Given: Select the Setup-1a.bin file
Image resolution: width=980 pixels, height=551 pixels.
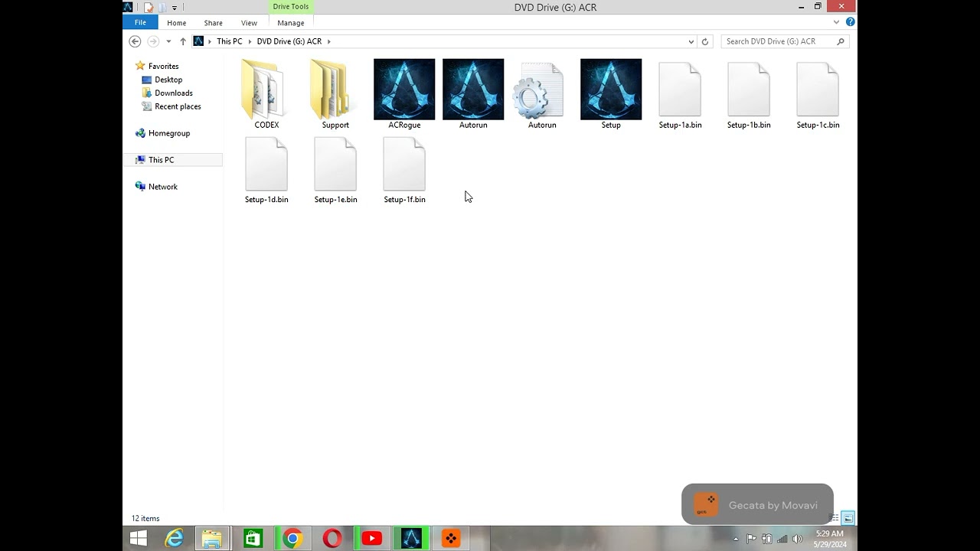Looking at the screenshot, I should click(680, 94).
